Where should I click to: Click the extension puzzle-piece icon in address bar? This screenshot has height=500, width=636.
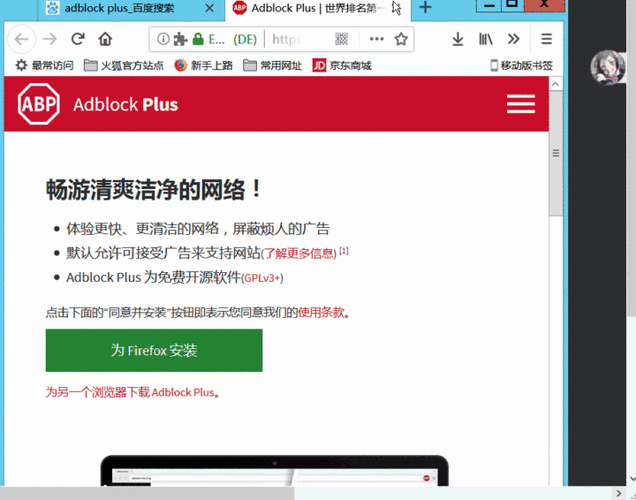tap(180, 39)
